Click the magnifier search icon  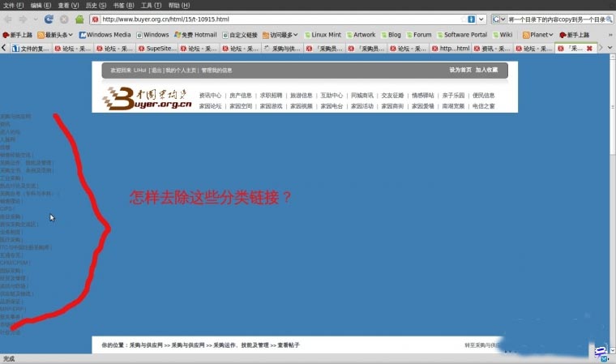click(610, 19)
